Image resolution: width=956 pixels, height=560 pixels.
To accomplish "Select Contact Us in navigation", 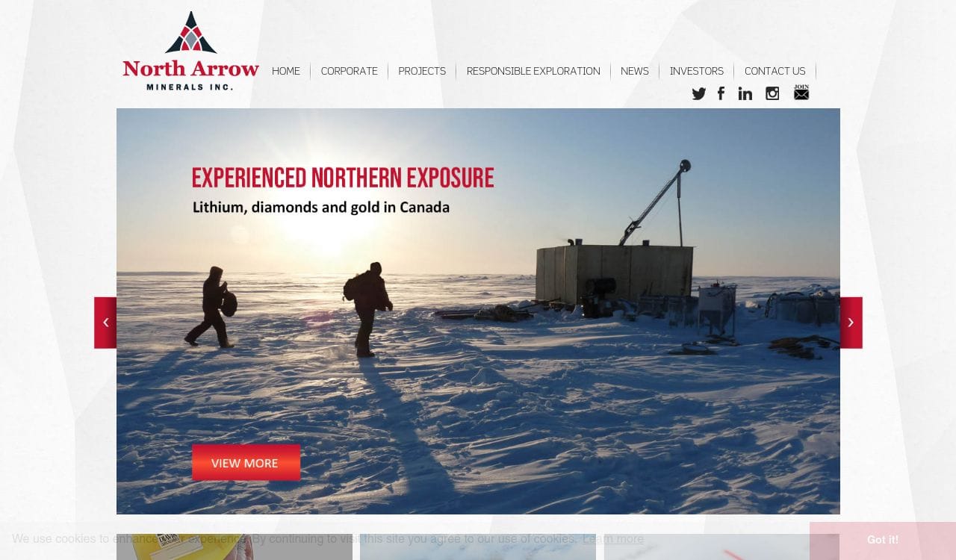I will pyautogui.click(x=775, y=71).
